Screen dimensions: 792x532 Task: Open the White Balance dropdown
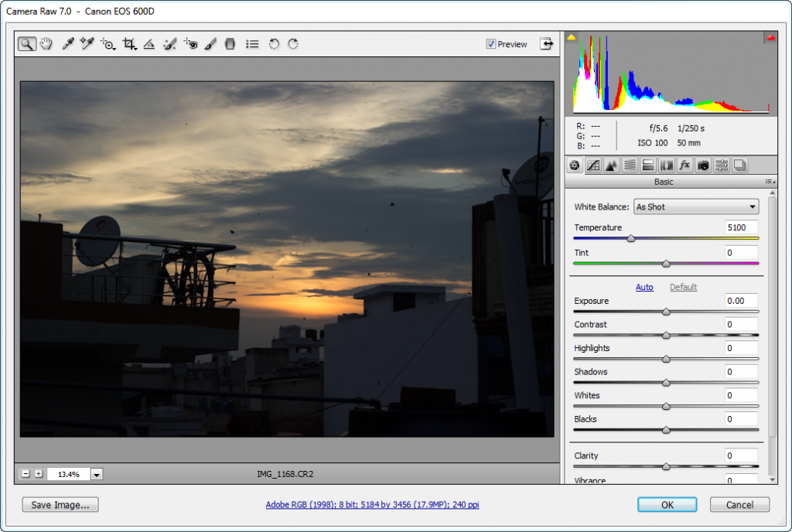tap(695, 206)
